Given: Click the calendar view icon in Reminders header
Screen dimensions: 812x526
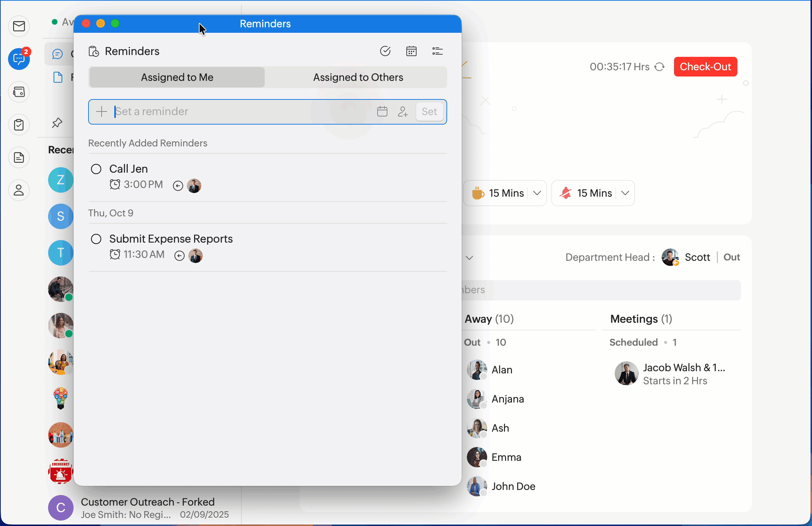Looking at the screenshot, I should point(411,51).
